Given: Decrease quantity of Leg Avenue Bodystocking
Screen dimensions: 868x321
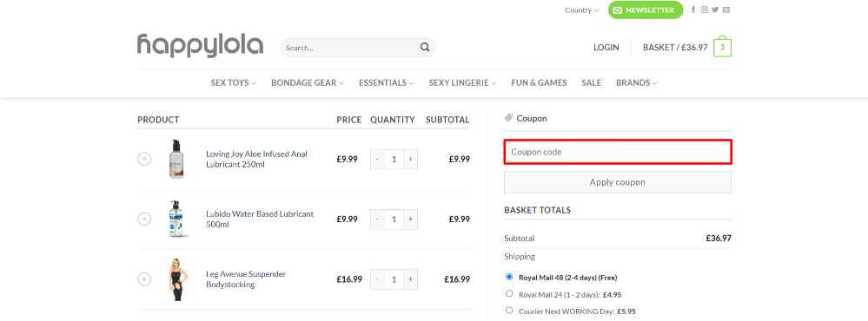Looking at the screenshot, I should [x=377, y=279].
